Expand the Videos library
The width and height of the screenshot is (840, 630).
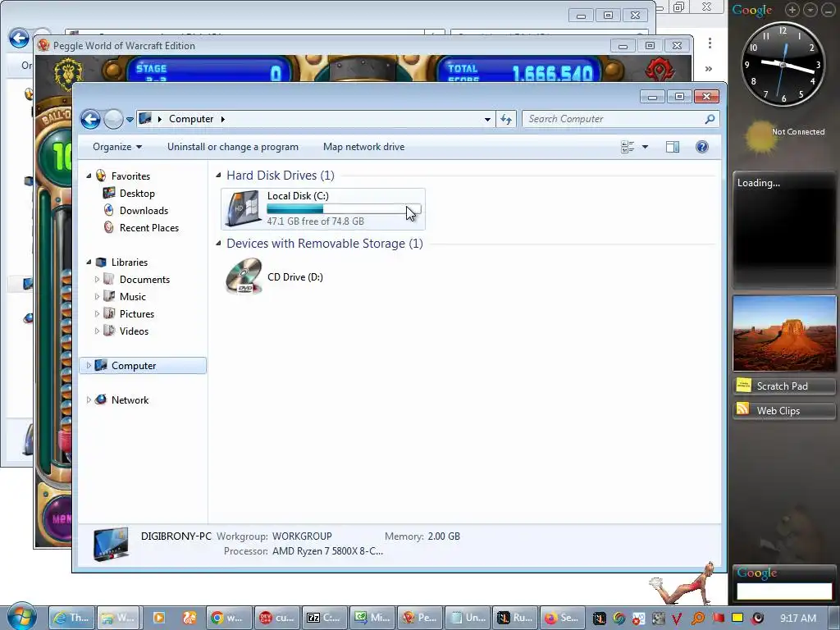(97, 331)
